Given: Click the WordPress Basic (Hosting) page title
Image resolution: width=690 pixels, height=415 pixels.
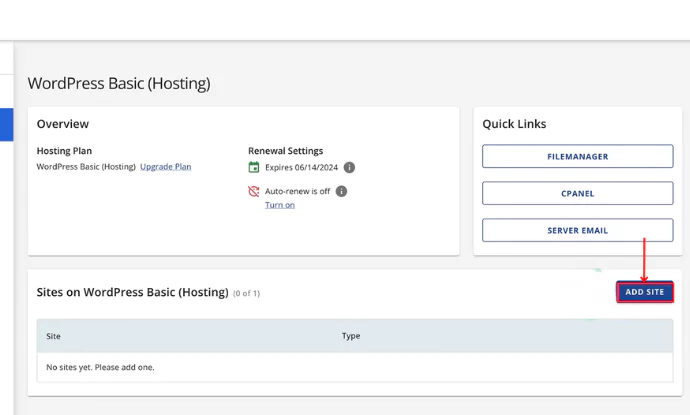Looking at the screenshot, I should 119,83.
